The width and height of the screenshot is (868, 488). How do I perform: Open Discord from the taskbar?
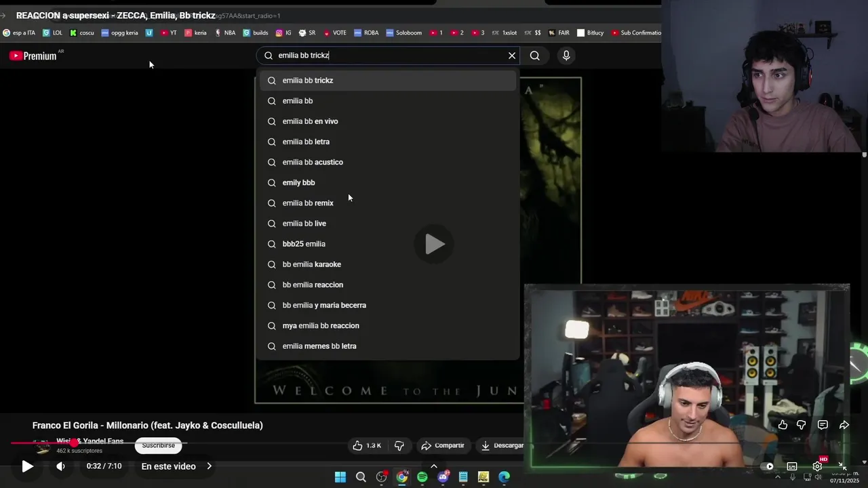(443, 477)
